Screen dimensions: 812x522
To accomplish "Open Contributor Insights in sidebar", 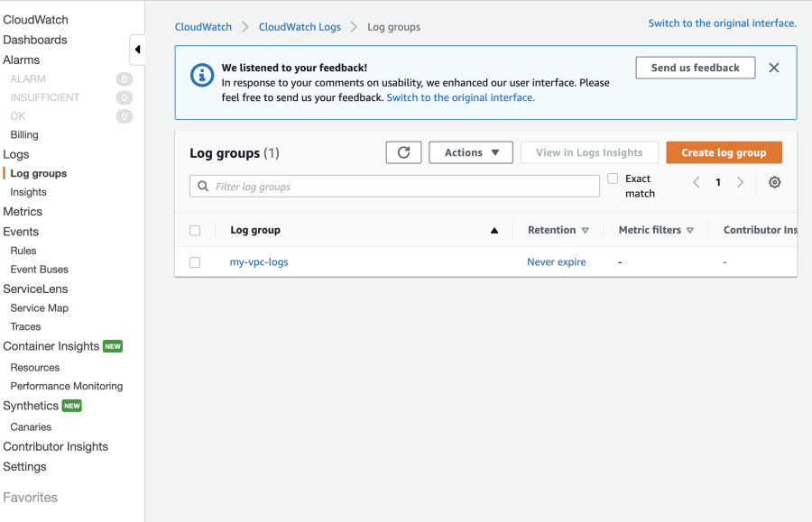I will 55,446.
